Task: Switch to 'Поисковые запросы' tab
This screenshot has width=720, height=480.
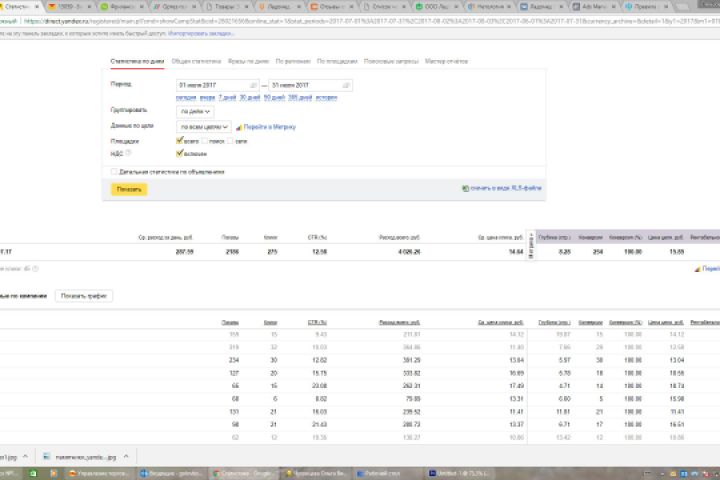Action: click(391, 61)
